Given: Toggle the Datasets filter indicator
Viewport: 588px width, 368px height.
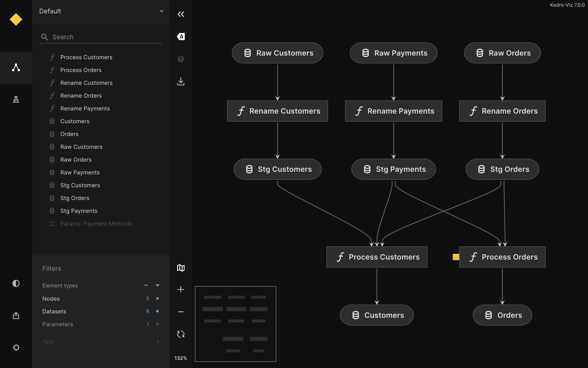Looking at the screenshot, I should [157, 311].
